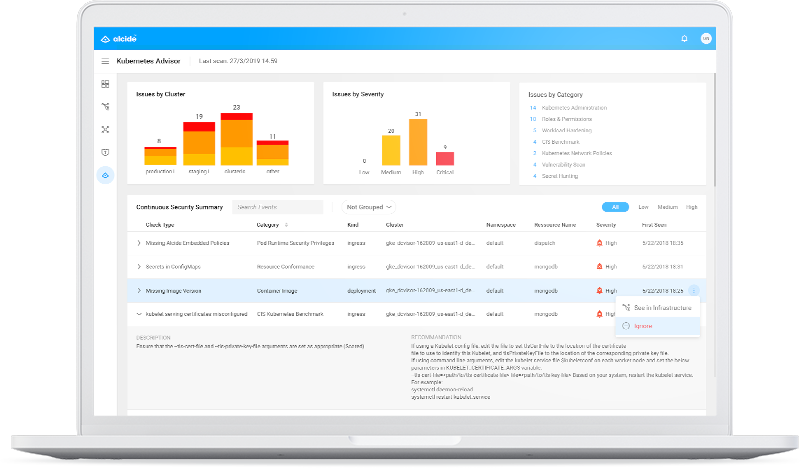Click the First Seen column header
The image size is (801, 468).
(654, 225)
